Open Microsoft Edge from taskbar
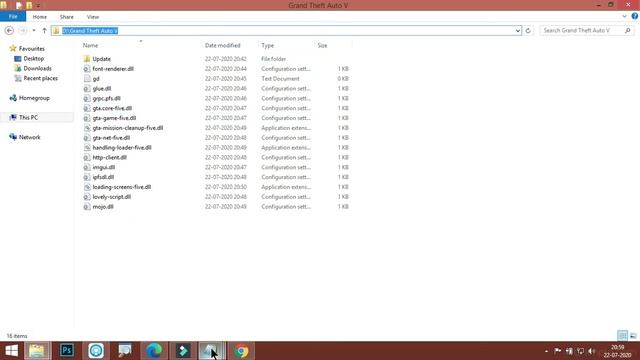 (154, 351)
